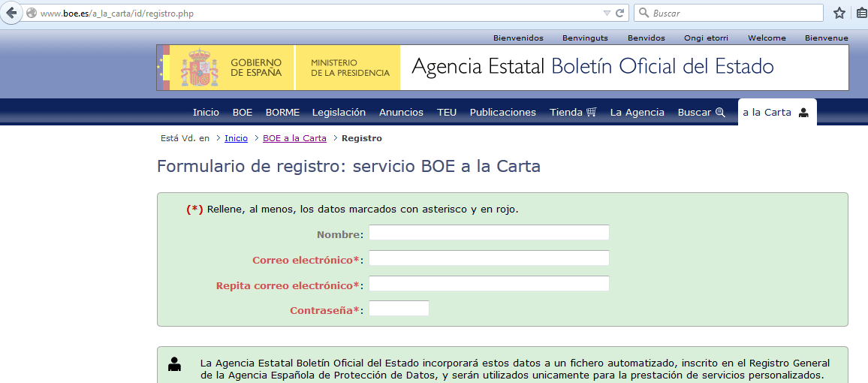Open the BORME menu item
868x383 pixels.
pos(282,113)
